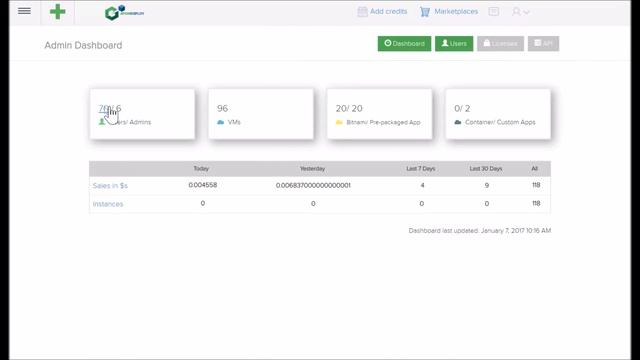Click the 0/ 2 container count

[x=462, y=108]
